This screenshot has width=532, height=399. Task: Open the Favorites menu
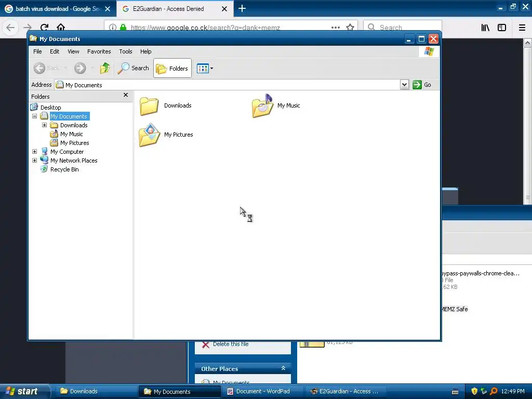(x=99, y=51)
